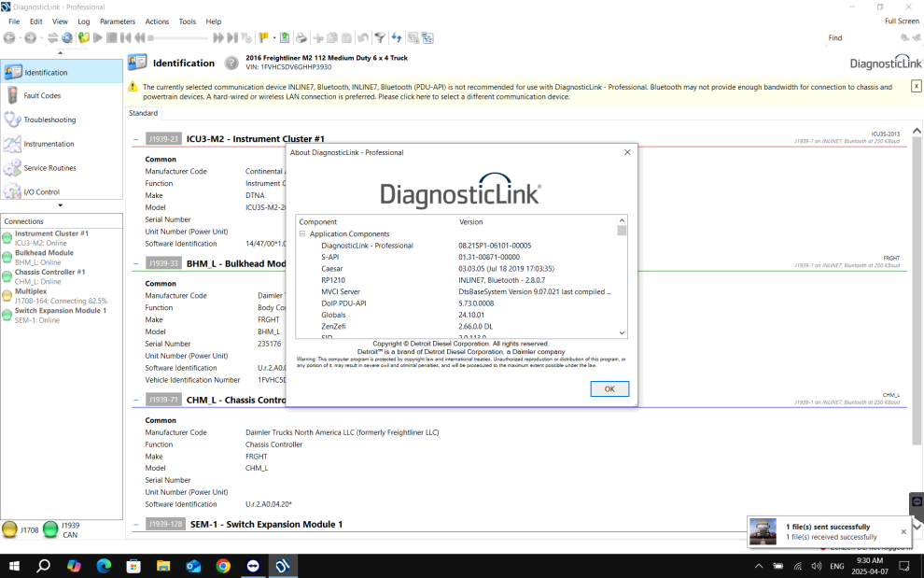Click the refresh arrows toolbar icon
Image resolution: width=924 pixels, height=578 pixels.
397,38
